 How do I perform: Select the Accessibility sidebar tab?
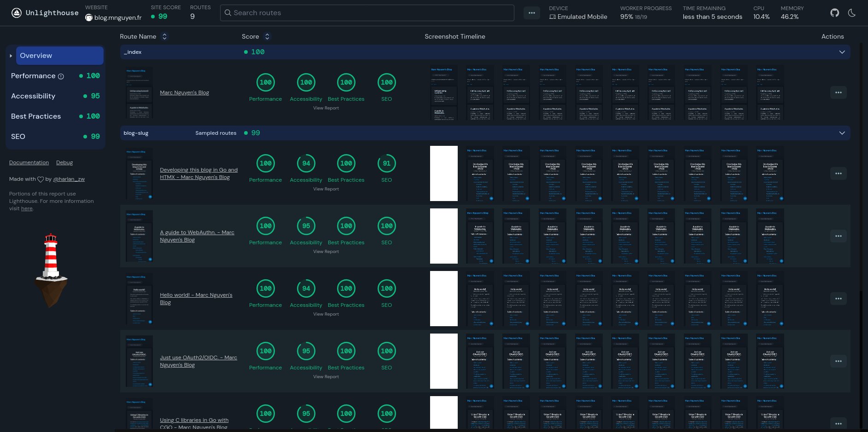tap(55, 96)
